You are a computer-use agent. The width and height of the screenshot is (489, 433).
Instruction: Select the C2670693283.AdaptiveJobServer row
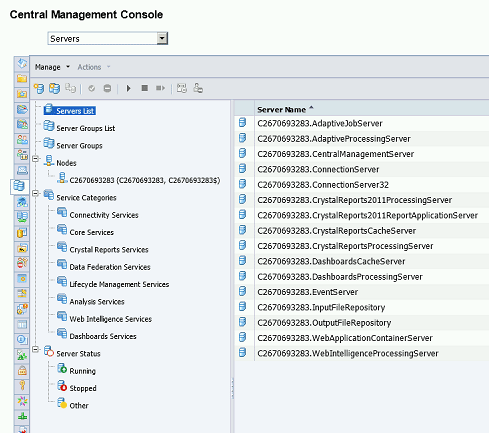[x=362, y=123]
